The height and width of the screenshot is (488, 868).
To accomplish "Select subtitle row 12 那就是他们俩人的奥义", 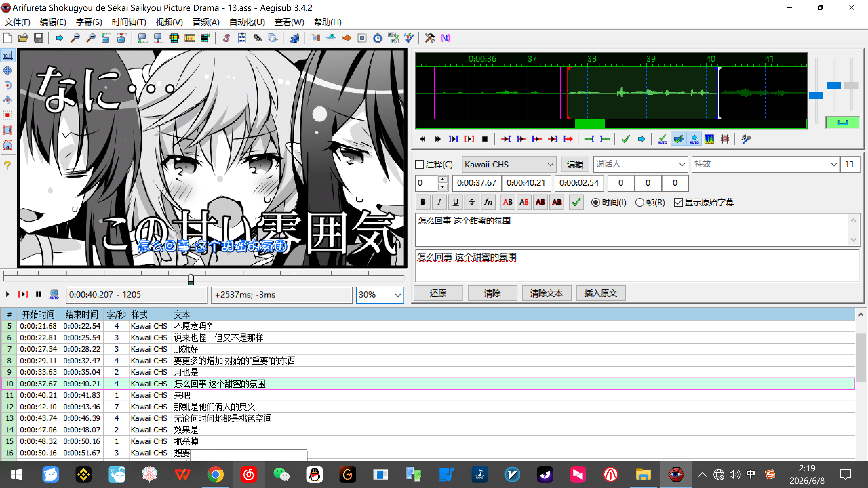I will click(x=428, y=407).
